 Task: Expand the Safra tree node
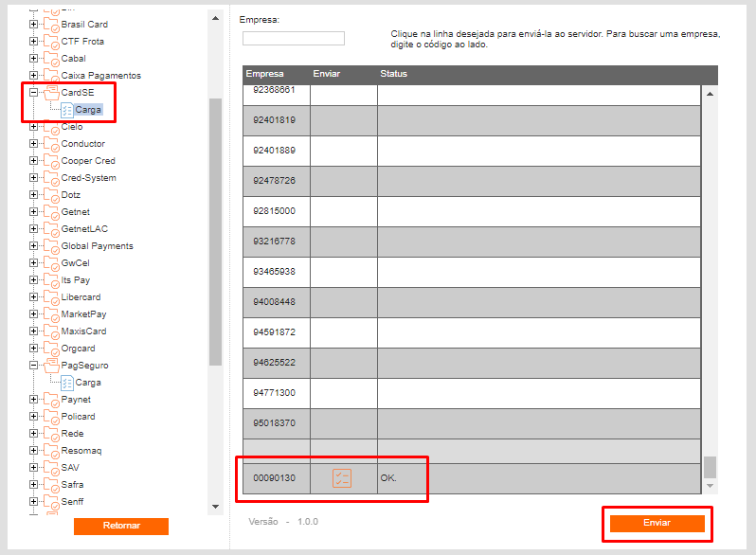pyautogui.click(x=33, y=485)
